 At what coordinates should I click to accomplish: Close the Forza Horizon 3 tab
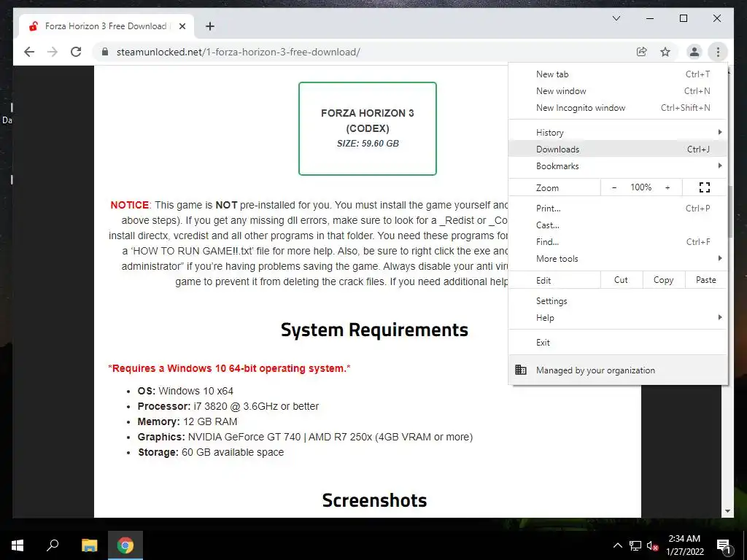click(x=182, y=26)
